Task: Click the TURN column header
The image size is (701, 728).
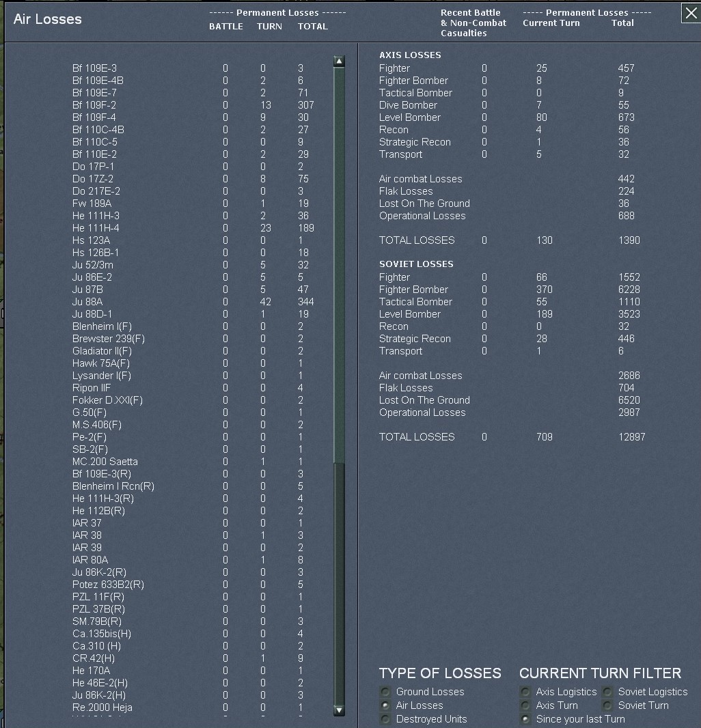Action: pos(269,27)
